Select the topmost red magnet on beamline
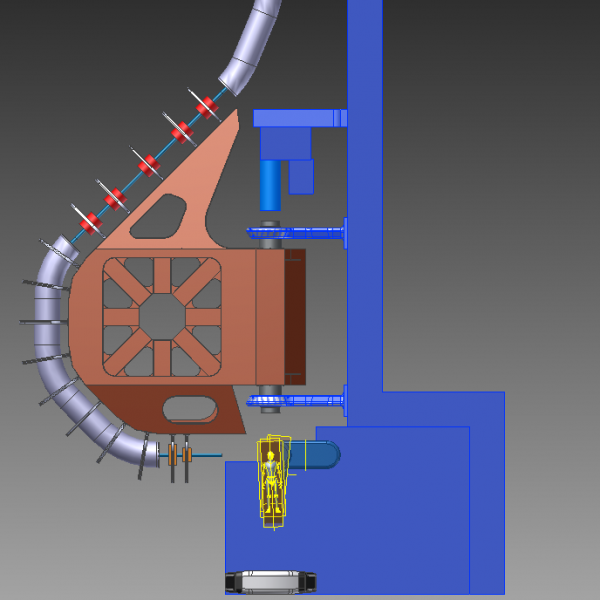600x600 pixels. point(208,105)
